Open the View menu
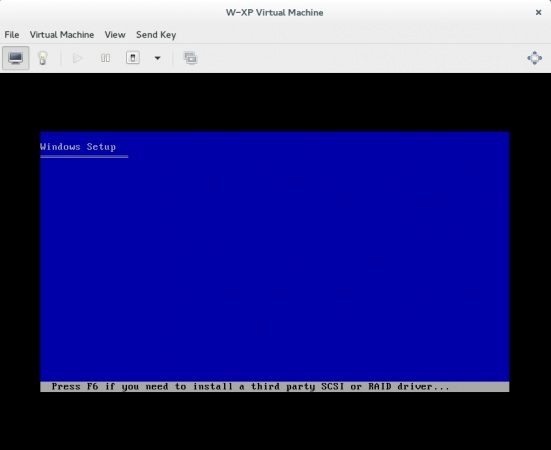551x450 pixels. click(x=115, y=35)
